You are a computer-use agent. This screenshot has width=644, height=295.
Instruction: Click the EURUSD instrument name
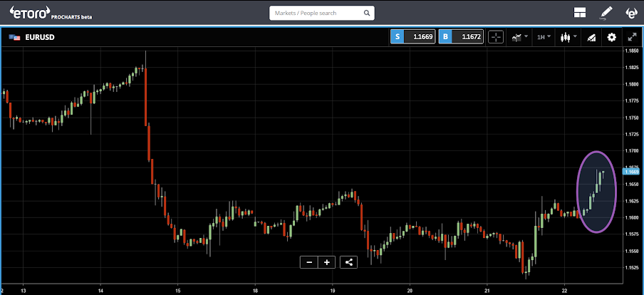(x=40, y=37)
